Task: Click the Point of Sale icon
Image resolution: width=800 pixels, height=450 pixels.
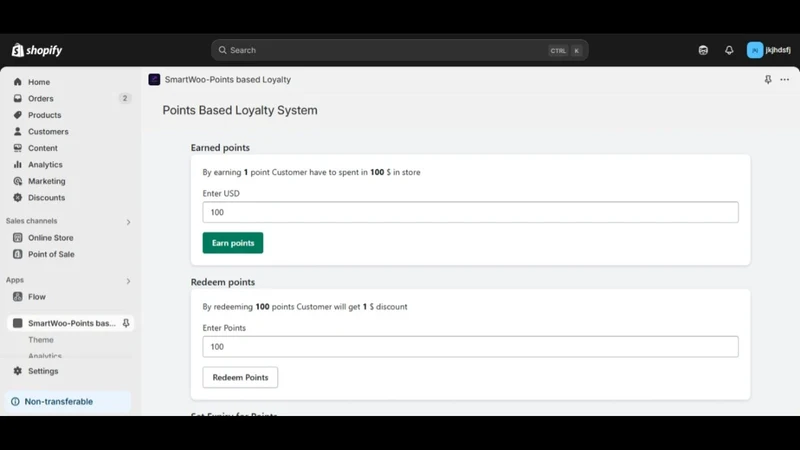Action: [18, 254]
